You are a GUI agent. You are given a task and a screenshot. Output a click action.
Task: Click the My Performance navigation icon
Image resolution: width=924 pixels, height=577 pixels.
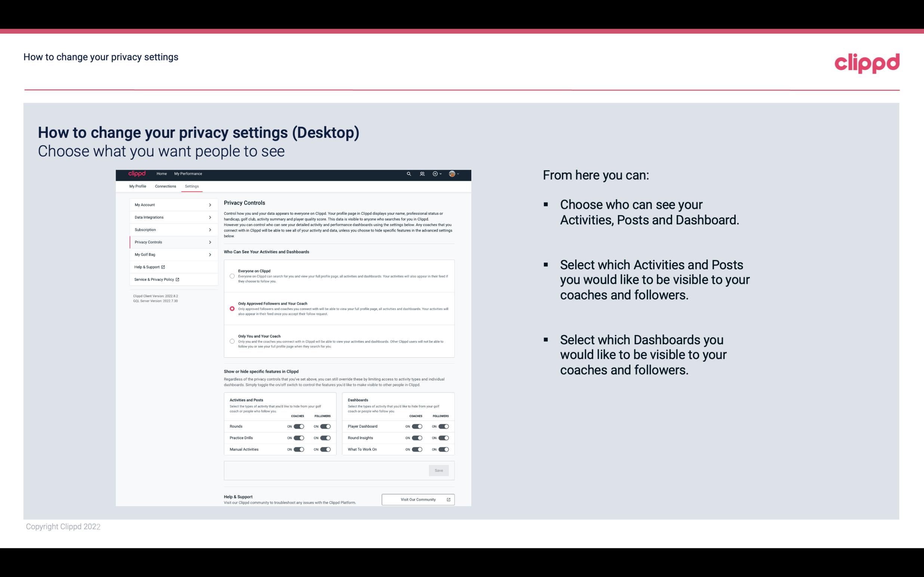[188, 174]
